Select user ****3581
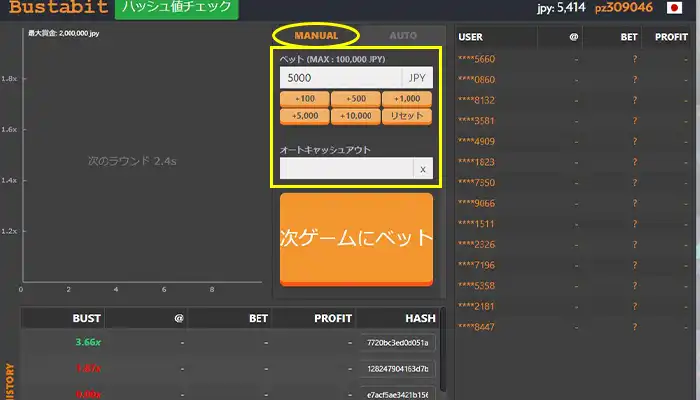700x400 pixels. (476, 121)
